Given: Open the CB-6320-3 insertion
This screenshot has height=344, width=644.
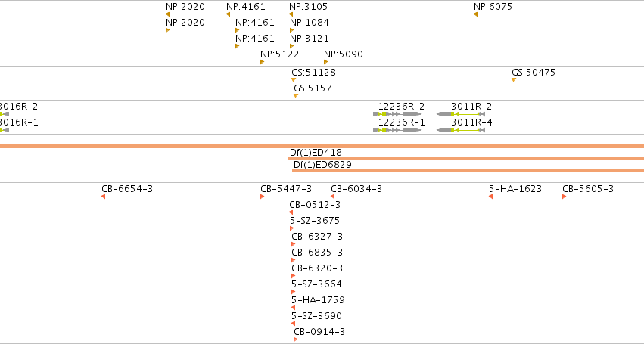Looking at the screenshot, I should coord(294,276).
